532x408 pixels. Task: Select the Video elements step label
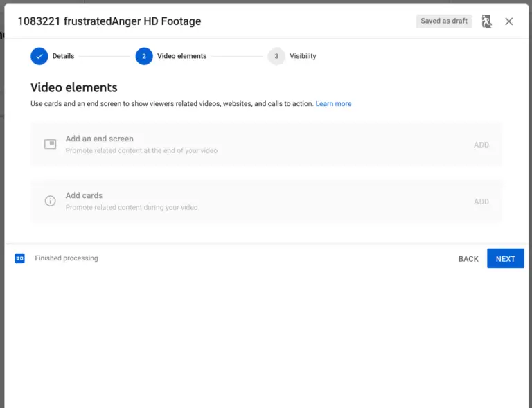coord(182,56)
